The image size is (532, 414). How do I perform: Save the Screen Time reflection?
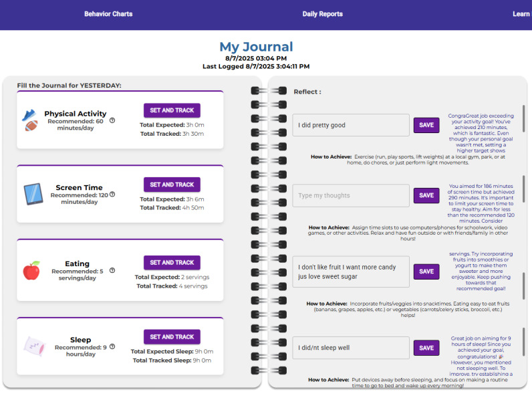(426, 195)
